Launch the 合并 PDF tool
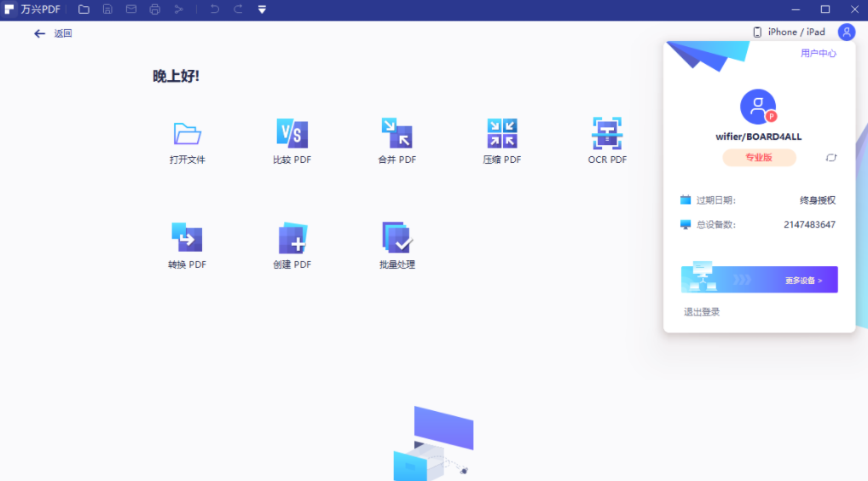This screenshot has height=481, width=868. point(397,142)
